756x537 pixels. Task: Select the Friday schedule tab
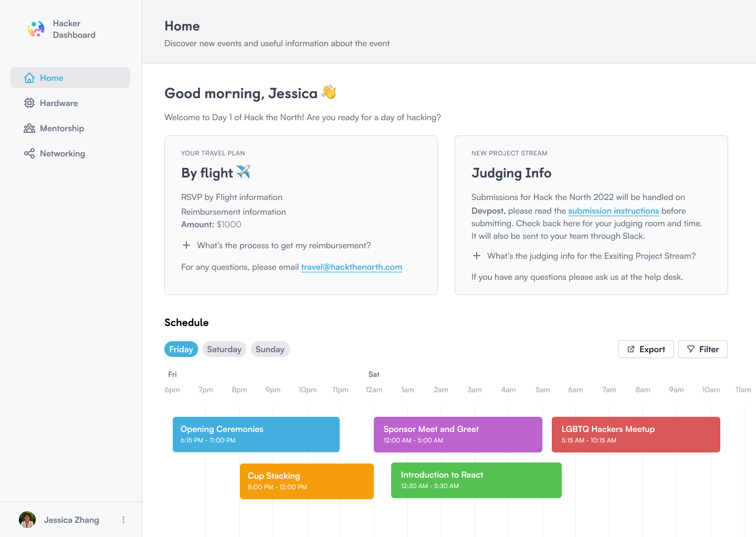(x=181, y=349)
